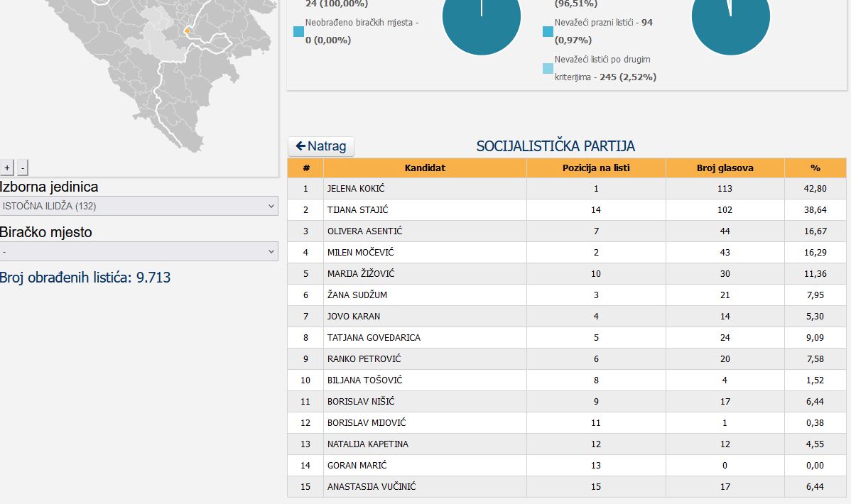851x504 pixels.
Task: Click vote count 44 for Olivera Asentić
Action: (725, 231)
